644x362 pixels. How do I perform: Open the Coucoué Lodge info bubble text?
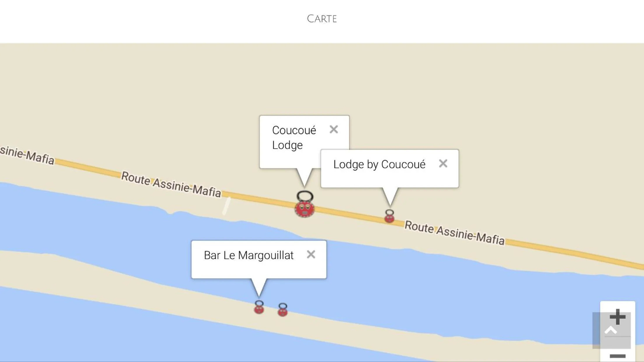point(294,138)
